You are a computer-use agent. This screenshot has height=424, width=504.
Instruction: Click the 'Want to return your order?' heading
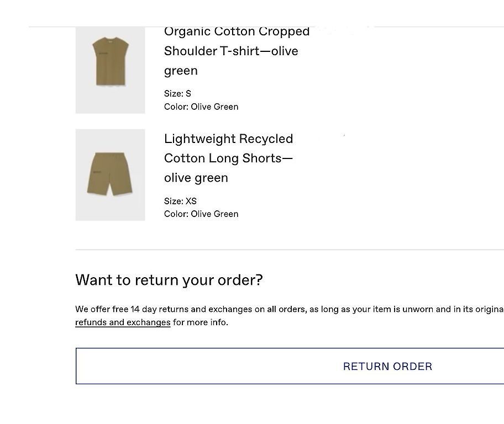tap(169, 280)
